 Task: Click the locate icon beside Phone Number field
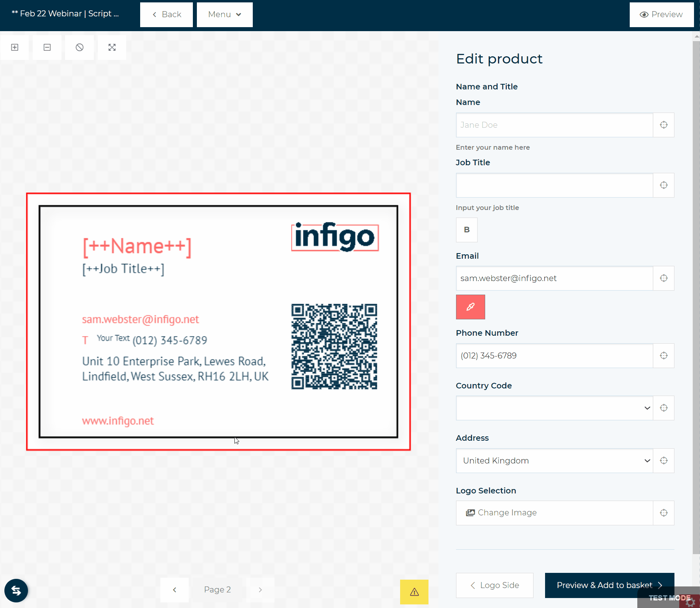(664, 356)
